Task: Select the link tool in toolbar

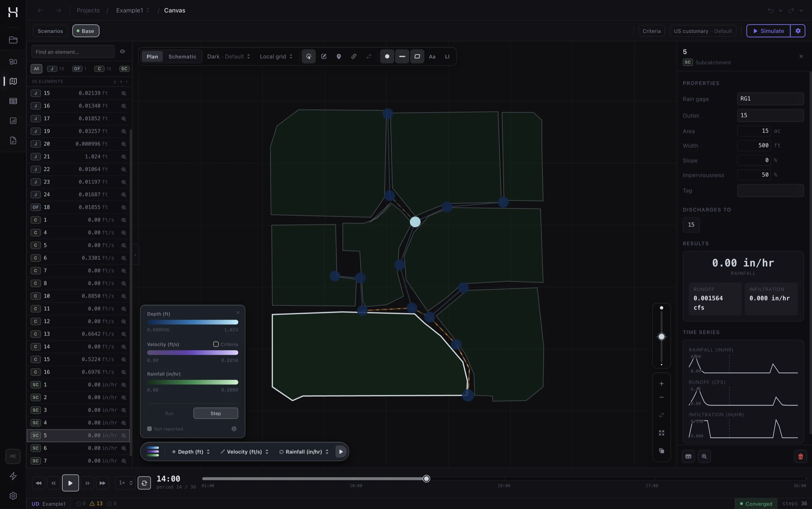Action: coord(354,56)
